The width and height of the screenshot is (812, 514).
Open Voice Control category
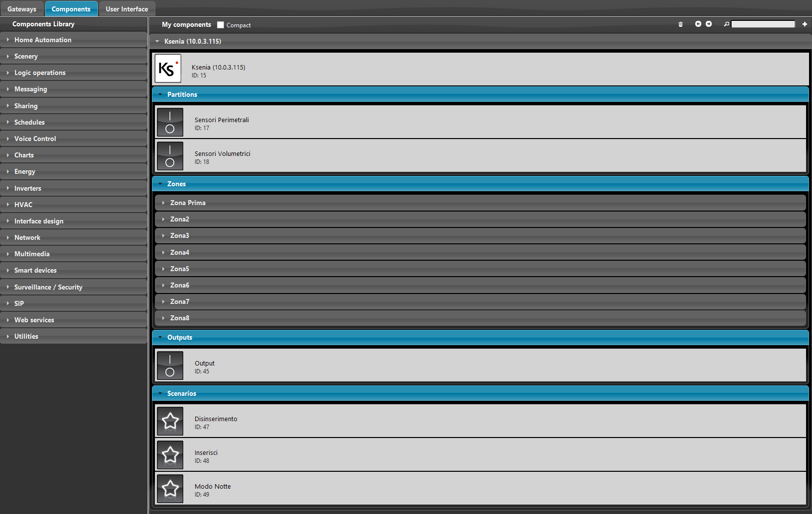click(74, 139)
